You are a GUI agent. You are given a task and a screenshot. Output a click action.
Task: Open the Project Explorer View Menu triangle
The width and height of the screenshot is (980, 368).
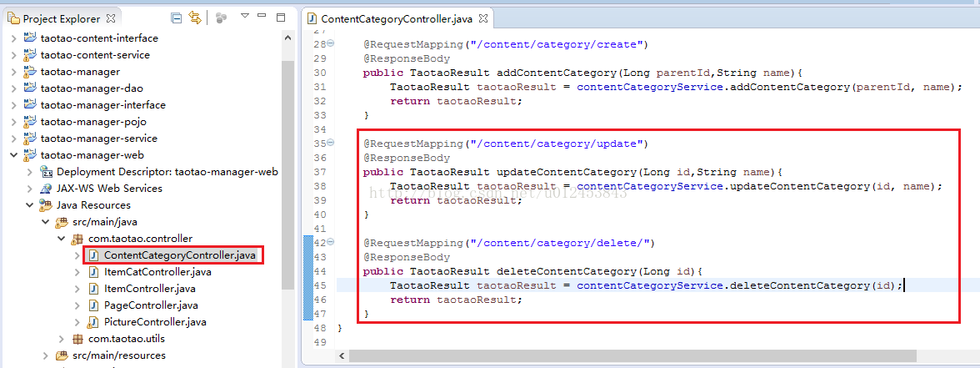coord(245,16)
